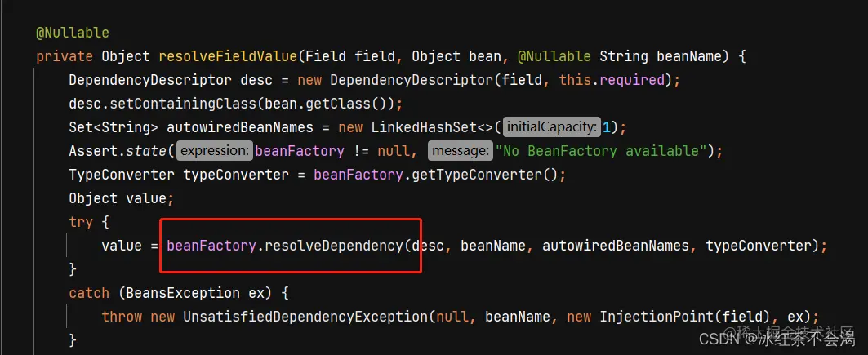Click UnsatisfiedDependencyException in the throw line
Image resolution: width=868 pixels, height=355 pixels.
click(305, 317)
